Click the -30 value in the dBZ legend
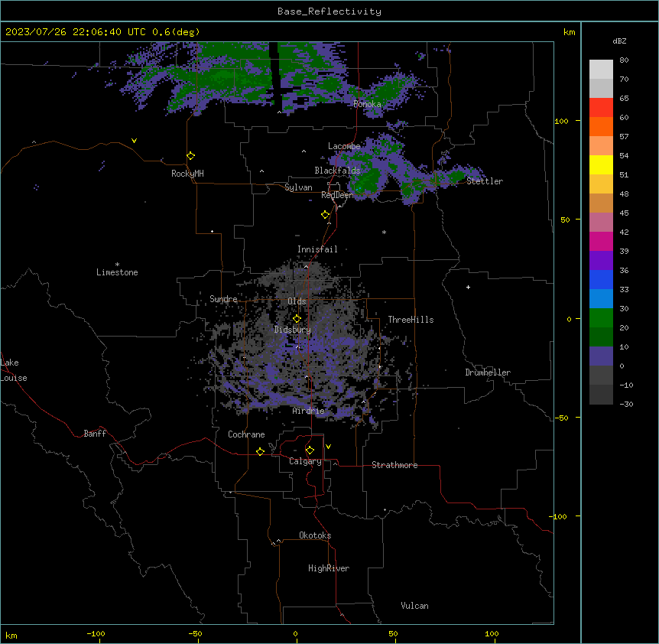Viewport: 659px width, 644px height. 626,404
